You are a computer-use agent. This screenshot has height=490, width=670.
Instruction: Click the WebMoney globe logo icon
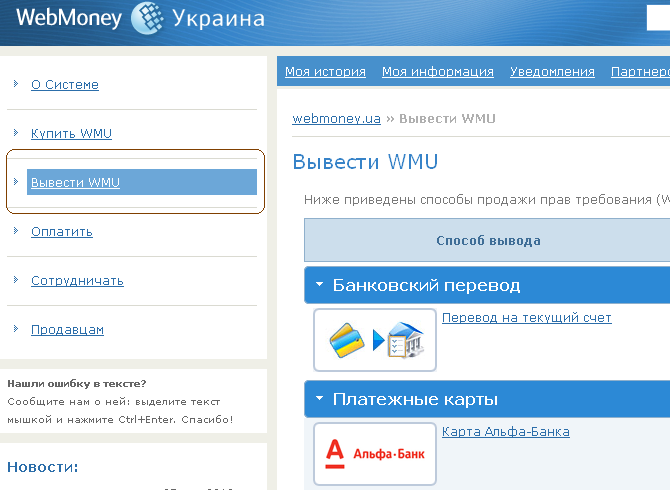pyautogui.click(x=147, y=18)
